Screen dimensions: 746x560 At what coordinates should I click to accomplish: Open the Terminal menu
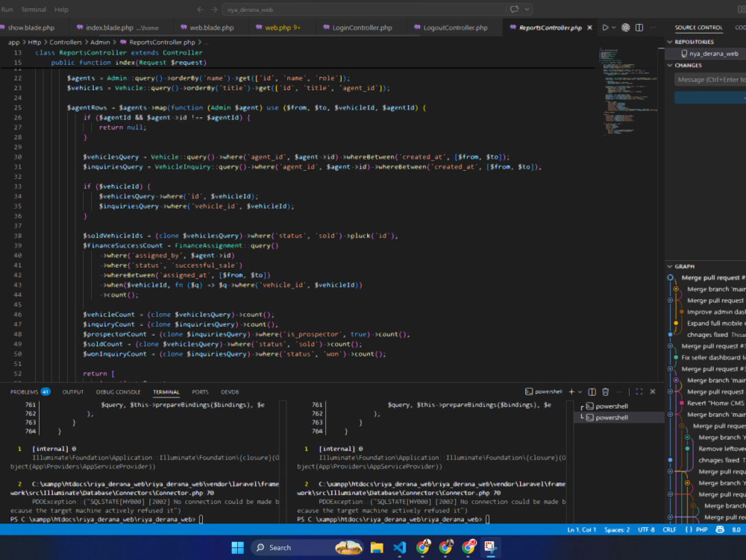(x=34, y=10)
